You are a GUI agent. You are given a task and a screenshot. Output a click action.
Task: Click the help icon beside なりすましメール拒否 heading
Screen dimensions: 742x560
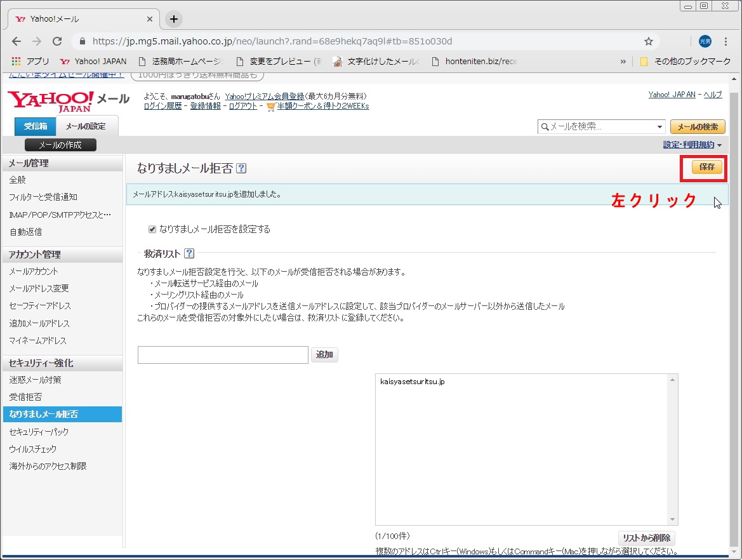pyautogui.click(x=241, y=168)
